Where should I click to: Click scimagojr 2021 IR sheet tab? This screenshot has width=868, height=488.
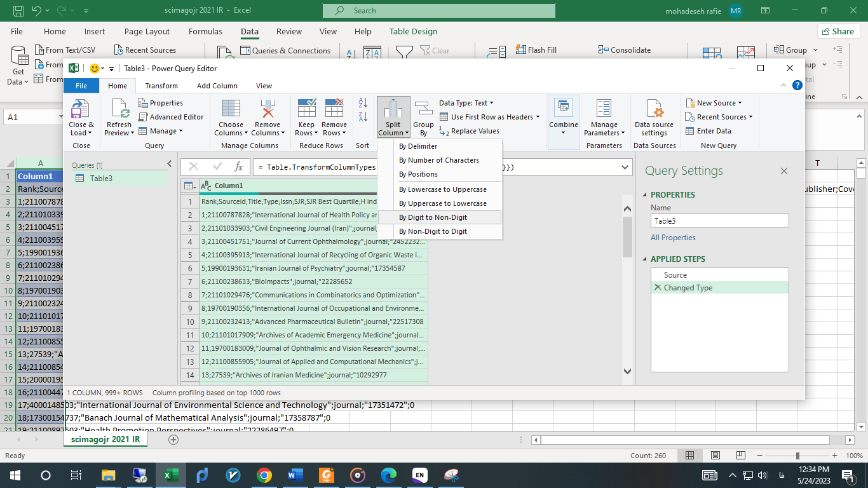105,440
